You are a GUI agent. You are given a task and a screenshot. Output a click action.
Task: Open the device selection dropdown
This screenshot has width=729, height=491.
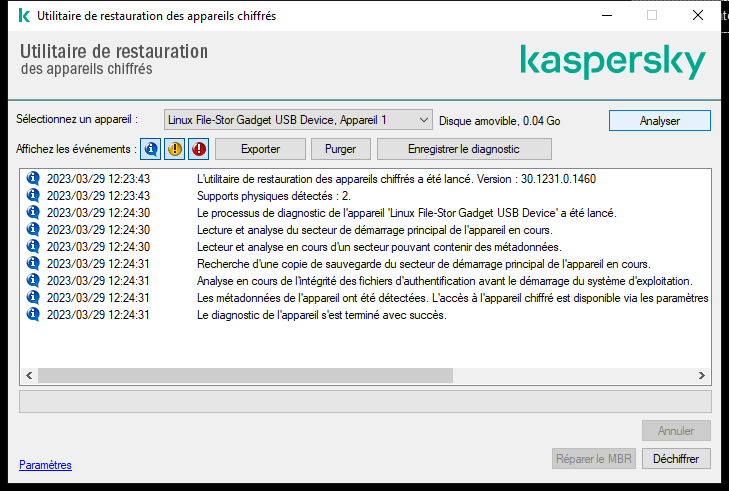tap(298, 120)
